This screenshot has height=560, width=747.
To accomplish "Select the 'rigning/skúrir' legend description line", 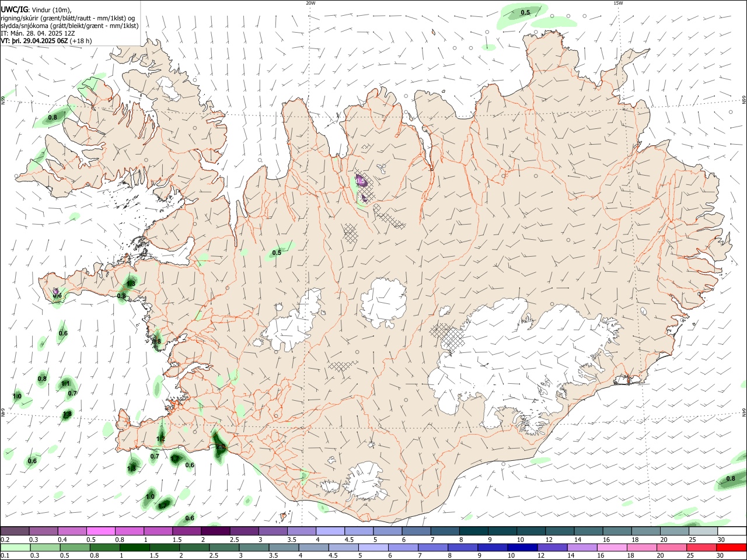I will click(x=68, y=18).
